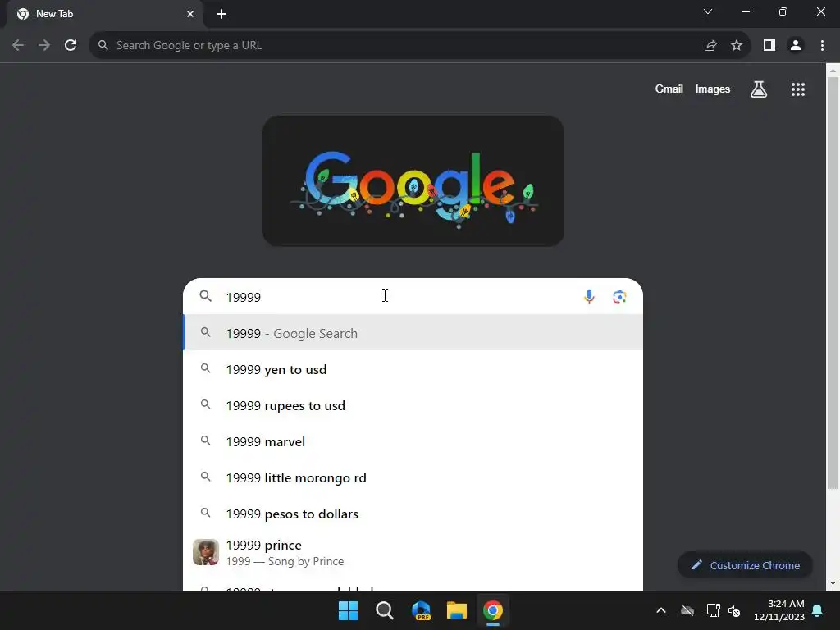Open Windows taskbar search
Screen dimensions: 840x630
tap(384, 610)
